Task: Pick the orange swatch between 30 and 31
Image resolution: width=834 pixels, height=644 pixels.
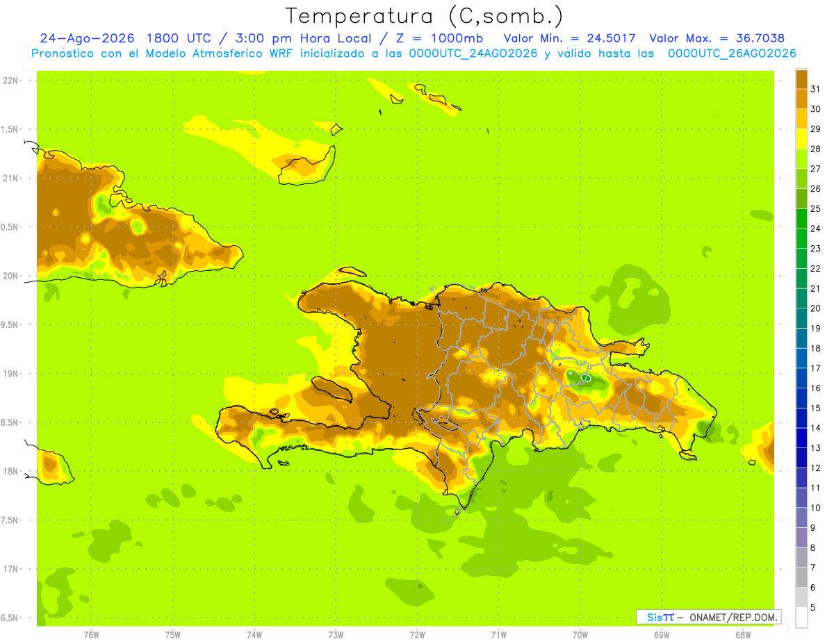Action: pos(801,99)
